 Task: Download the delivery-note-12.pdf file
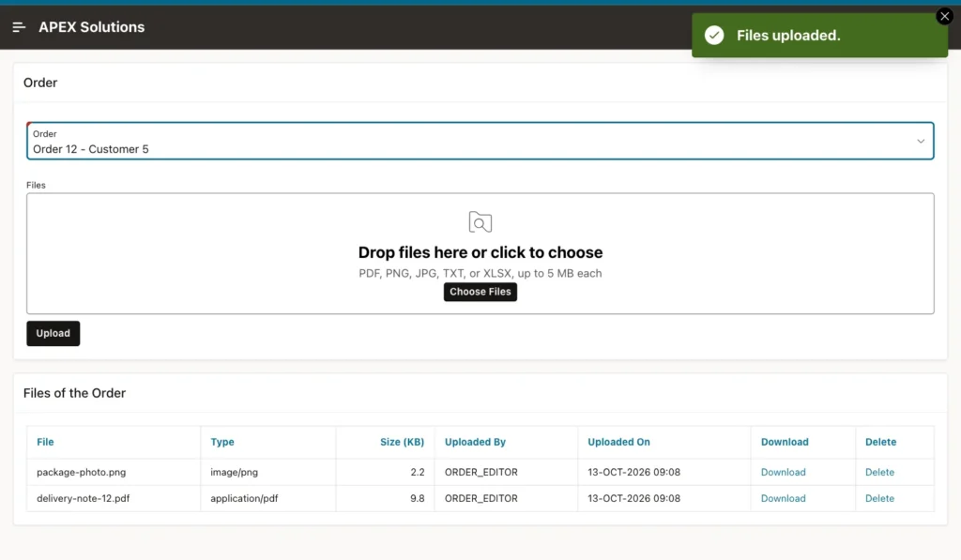click(x=784, y=499)
